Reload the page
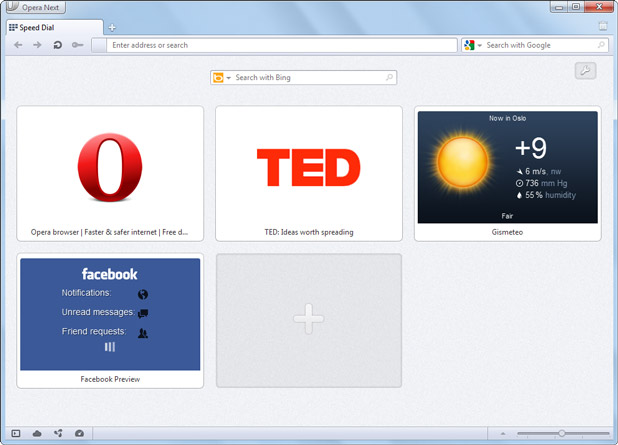This screenshot has height=445, width=618. coord(58,45)
